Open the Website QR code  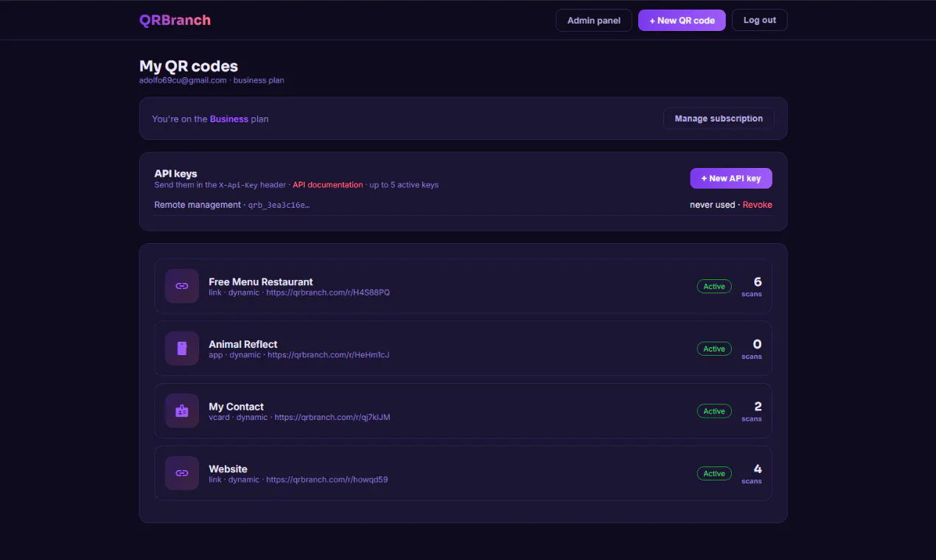point(463,473)
